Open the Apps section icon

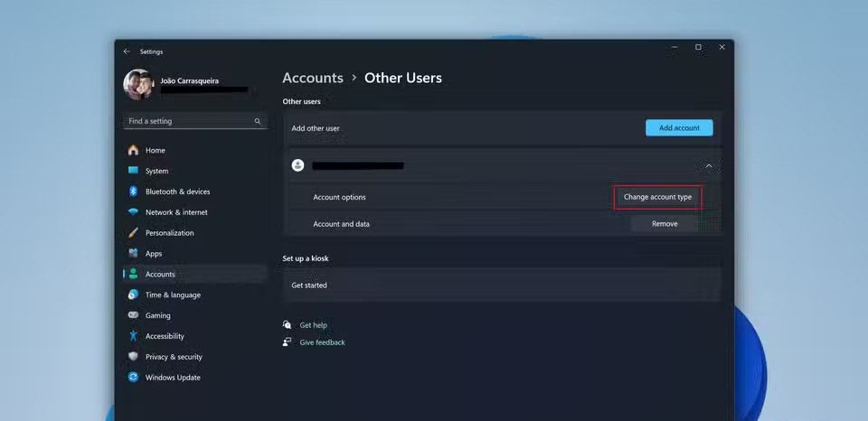134,254
